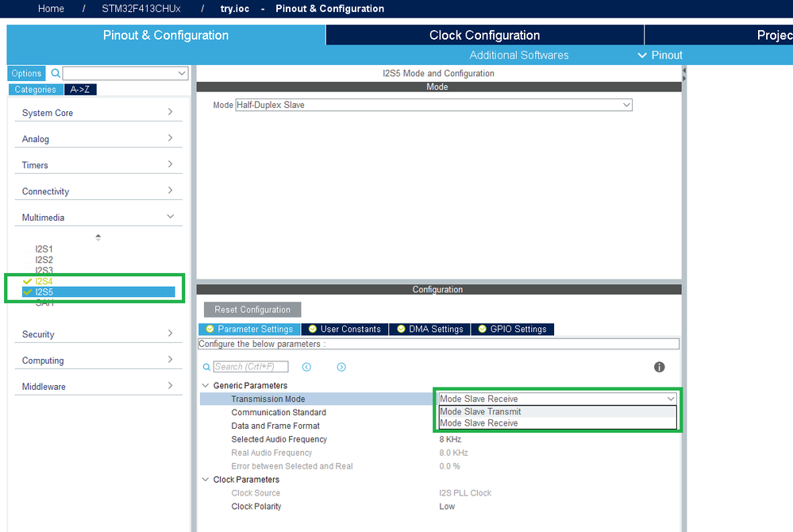Click in the parameter Search field
This screenshot has height=532, width=793.
coord(251,367)
